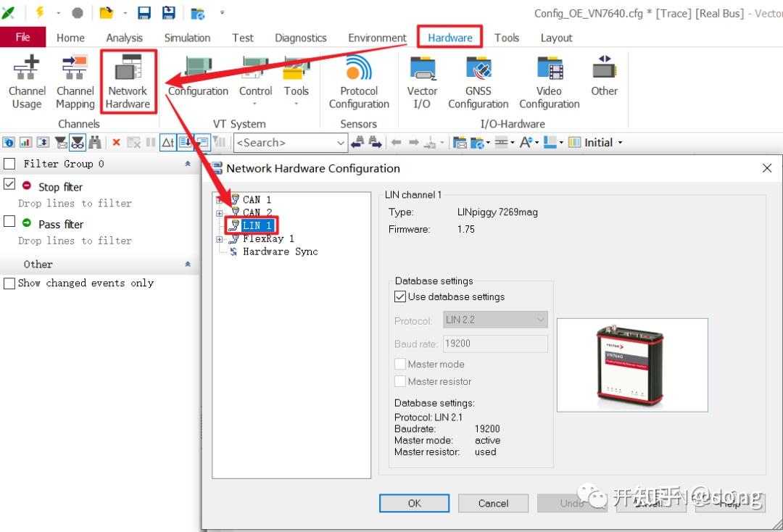Start measurement with the lightning bolt icon
This screenshot has height=532, width=783.
click(x=40, y=12)
